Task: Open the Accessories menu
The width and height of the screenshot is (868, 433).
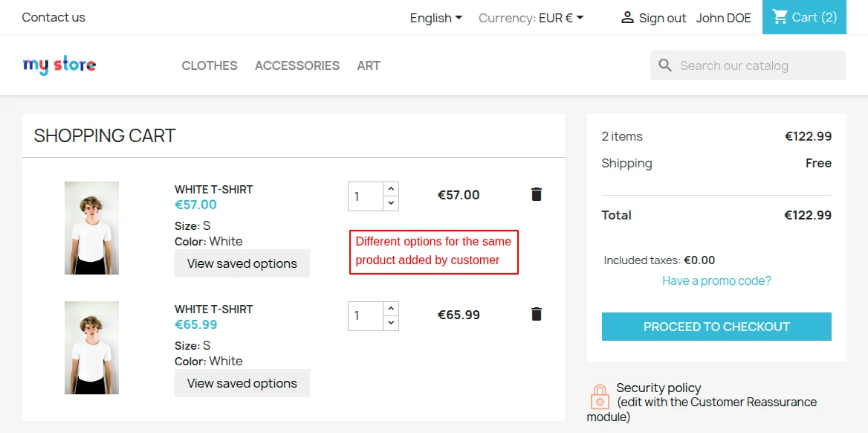Action: 297,65
